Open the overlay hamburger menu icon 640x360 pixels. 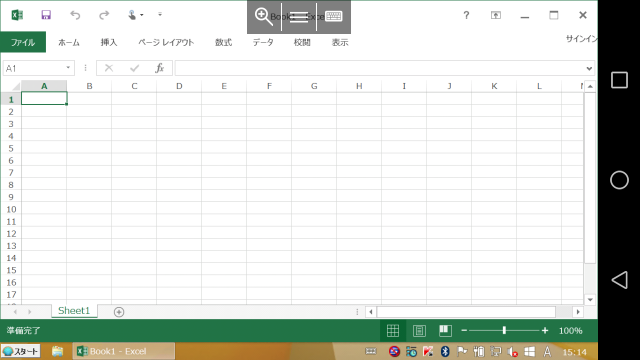tap(299, 17)
